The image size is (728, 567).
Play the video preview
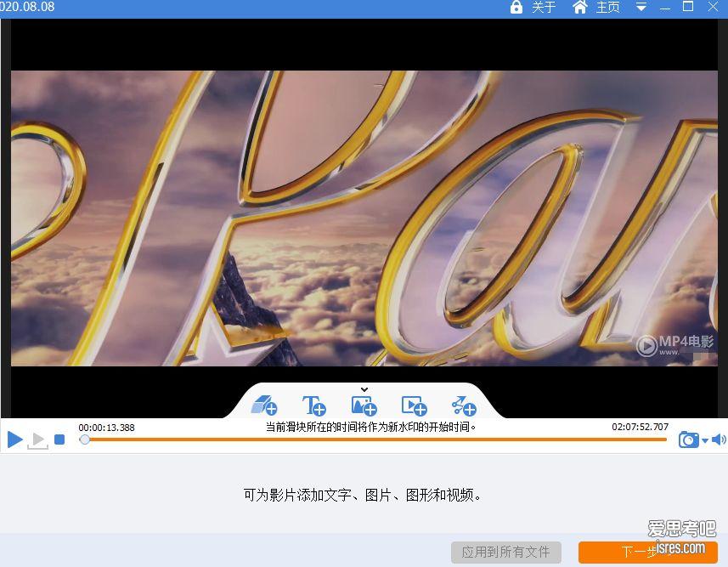pyautogui.click(x=14, y=439)
